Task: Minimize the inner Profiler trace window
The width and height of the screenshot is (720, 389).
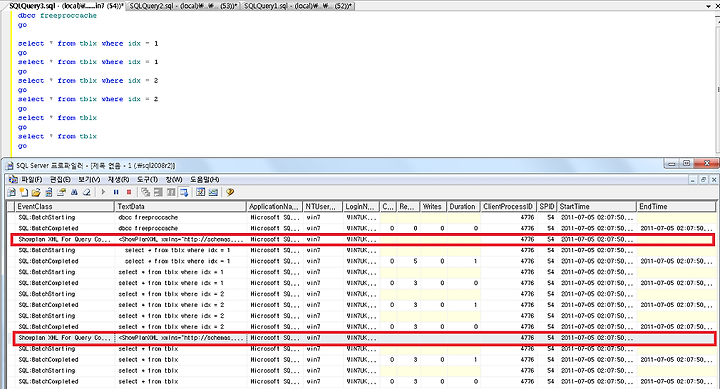Action: (x=692, y=180)
